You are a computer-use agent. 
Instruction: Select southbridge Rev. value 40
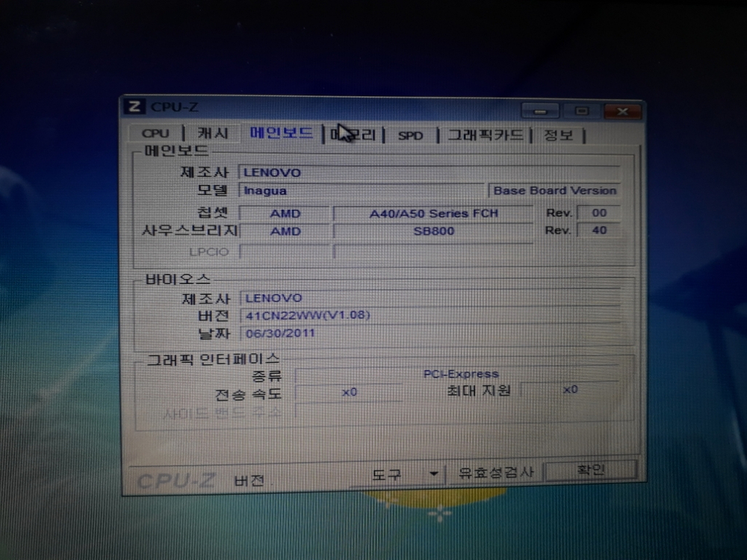[599, 231]
